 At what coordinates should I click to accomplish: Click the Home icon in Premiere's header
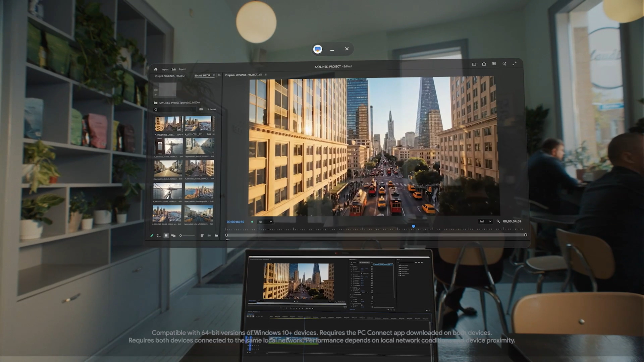click(156, 69)
